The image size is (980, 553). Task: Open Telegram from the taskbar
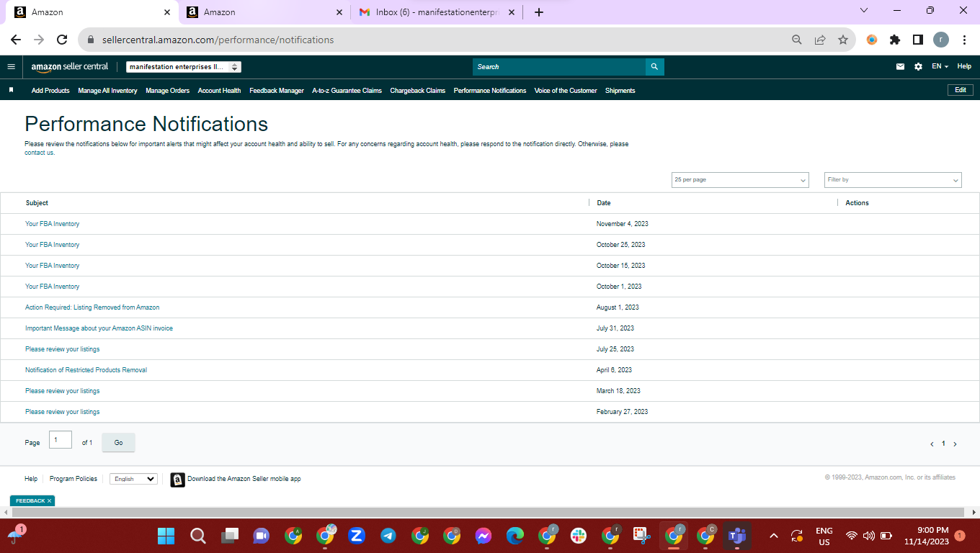point(388,536)
